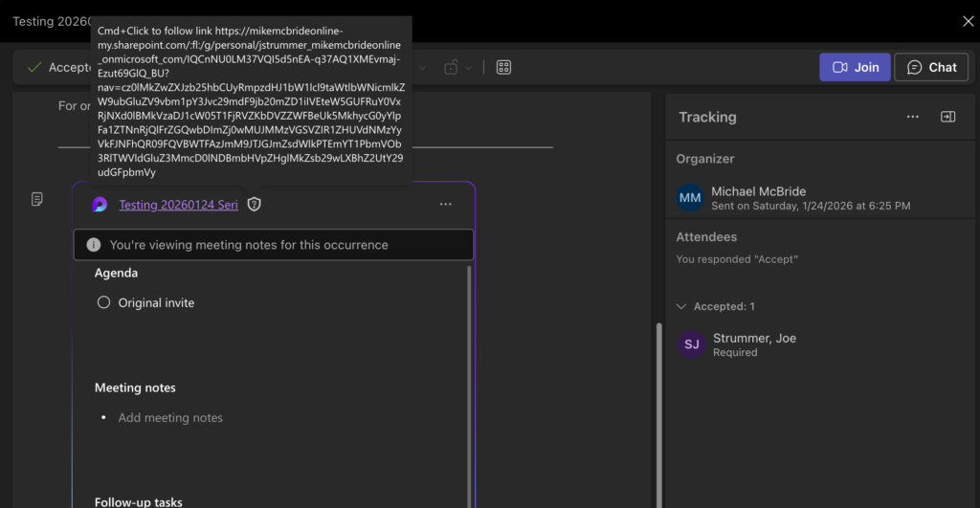Click the shield icon beside the notes link
The height and width of the screenshot is (508, 980).
(254, 205)
